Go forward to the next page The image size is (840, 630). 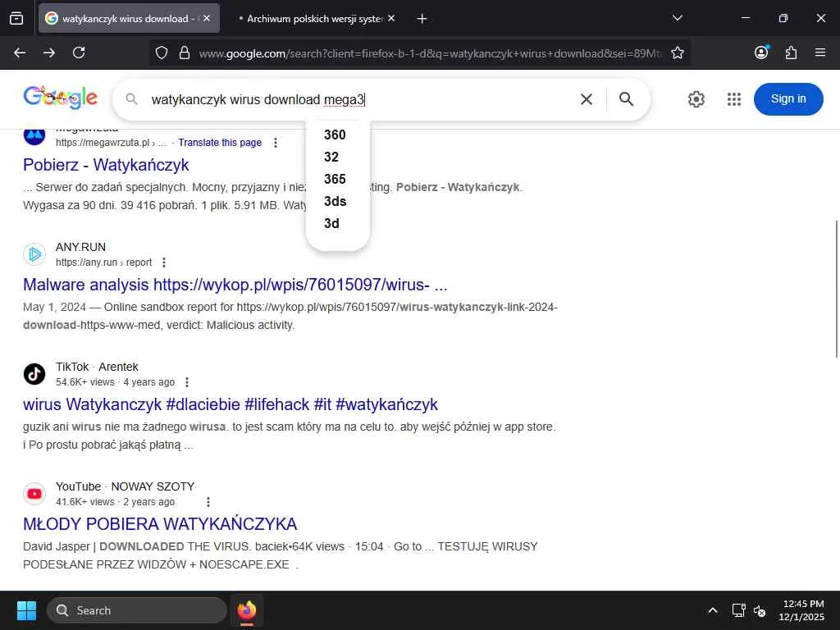coord(49,52)
